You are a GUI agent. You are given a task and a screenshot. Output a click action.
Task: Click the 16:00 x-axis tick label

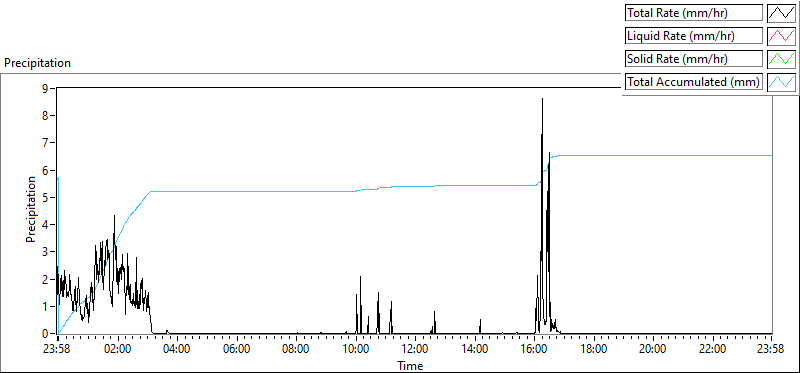point(534,349)
